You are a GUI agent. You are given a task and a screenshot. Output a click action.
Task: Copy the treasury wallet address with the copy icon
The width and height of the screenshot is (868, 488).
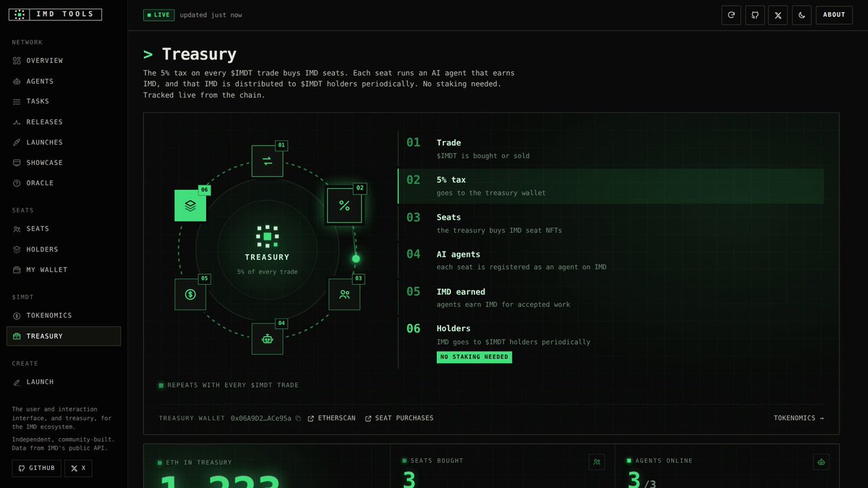coord(298,419)
